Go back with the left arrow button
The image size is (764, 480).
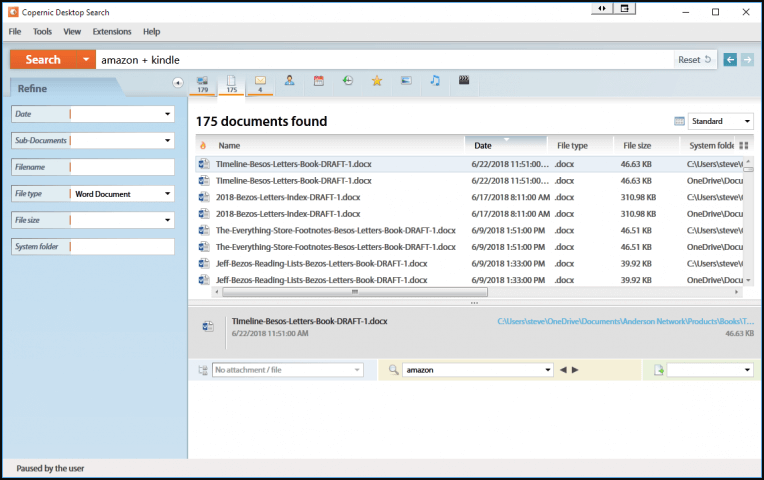pyautogui.click(x=730, y=59)
